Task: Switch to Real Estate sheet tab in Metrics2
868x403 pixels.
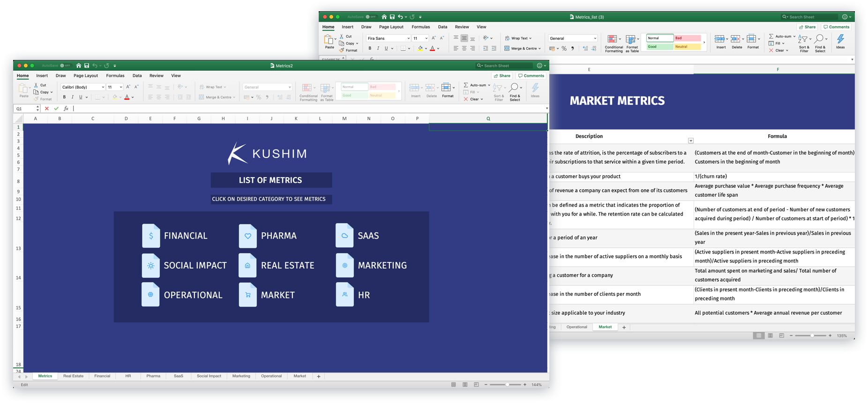Action: coord(73,376)
